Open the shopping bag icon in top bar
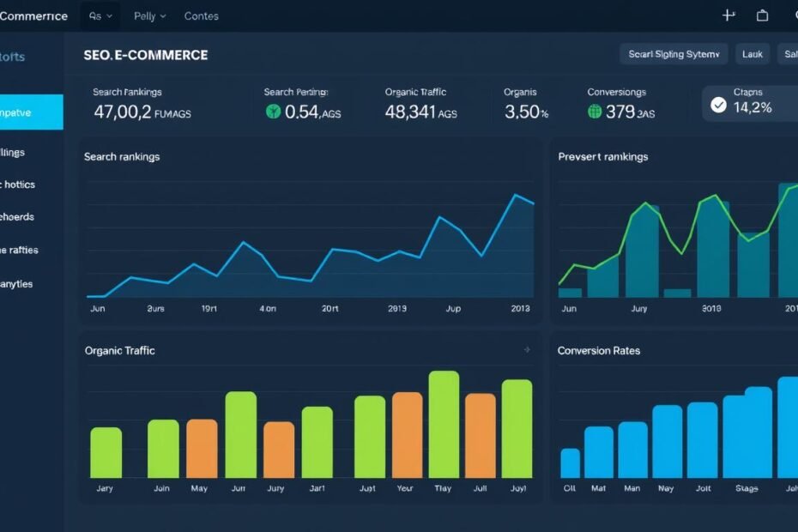This screenshot has height=532, width=798. click(762, 15)
